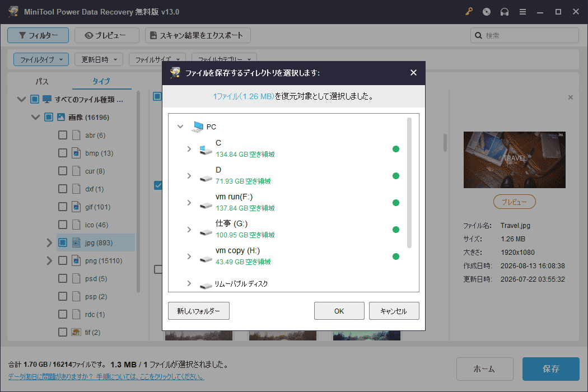The image size is (588, 392).
Task: Click the bmp file type icon
Action: coord(76,153)
